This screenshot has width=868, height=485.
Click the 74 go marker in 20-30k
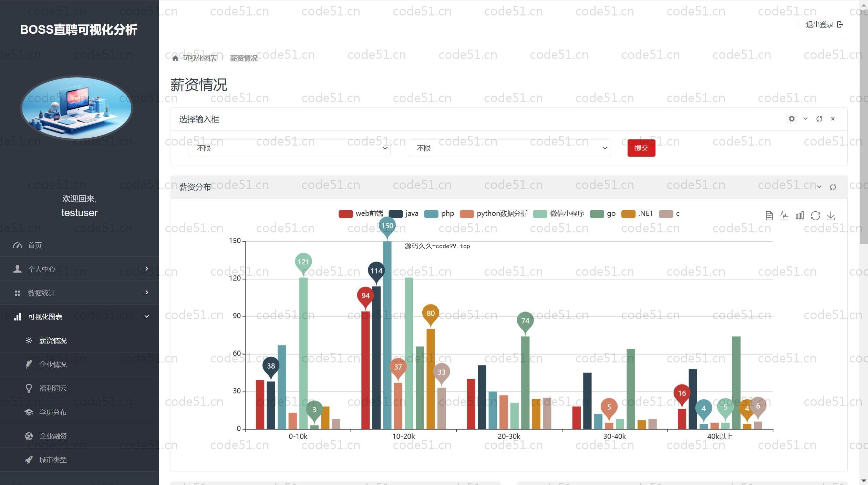click(525, 321)
